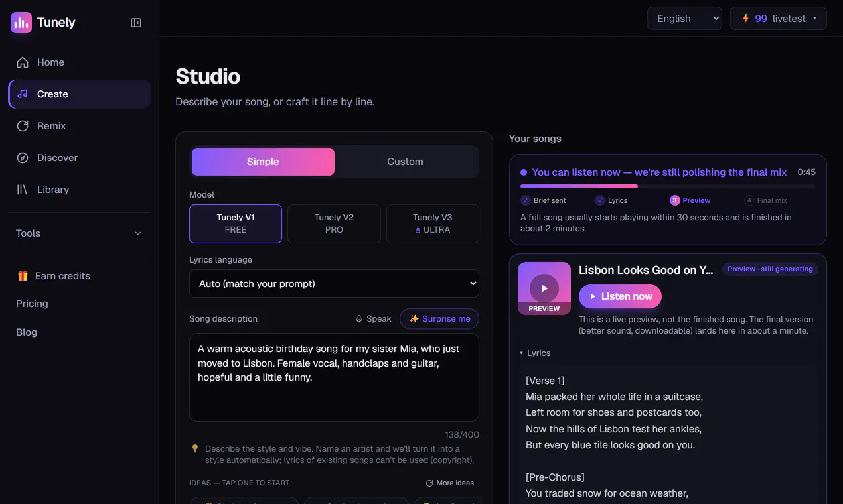This screenshot has height=504, width=843.
Task: Click the microphone icon next to Speak
Action: pyautogui.click(x=359, y=319)
